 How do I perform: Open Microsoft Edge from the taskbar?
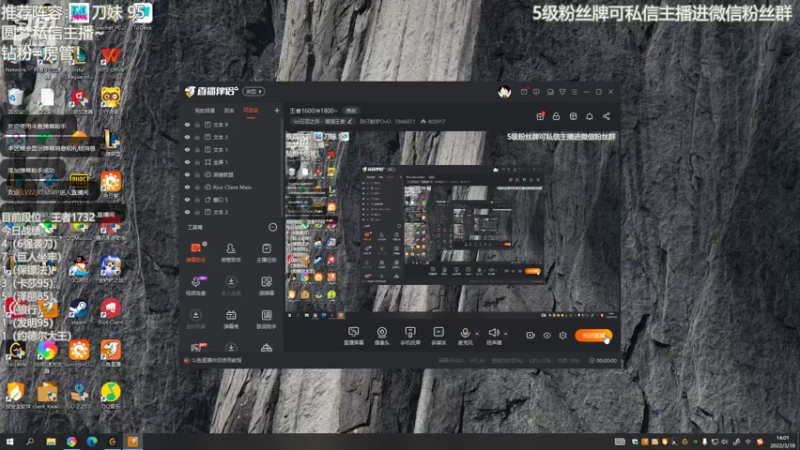coord(92,441)
